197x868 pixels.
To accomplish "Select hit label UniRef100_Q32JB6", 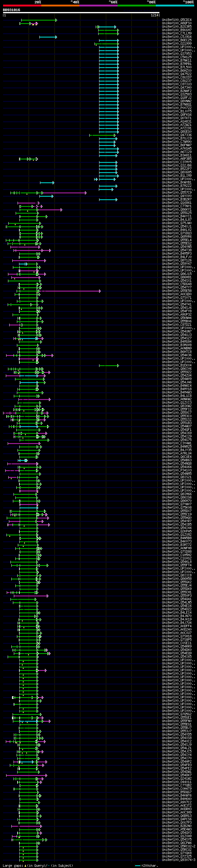I will [177, 165].
